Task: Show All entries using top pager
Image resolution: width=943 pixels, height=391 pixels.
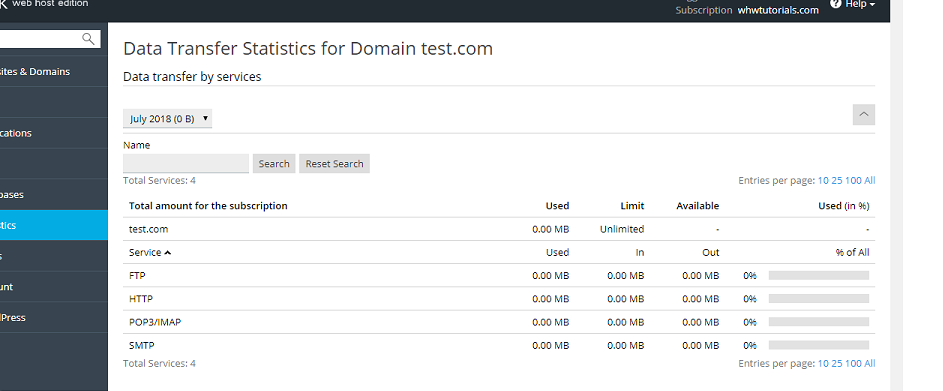Action: point(870,180)
